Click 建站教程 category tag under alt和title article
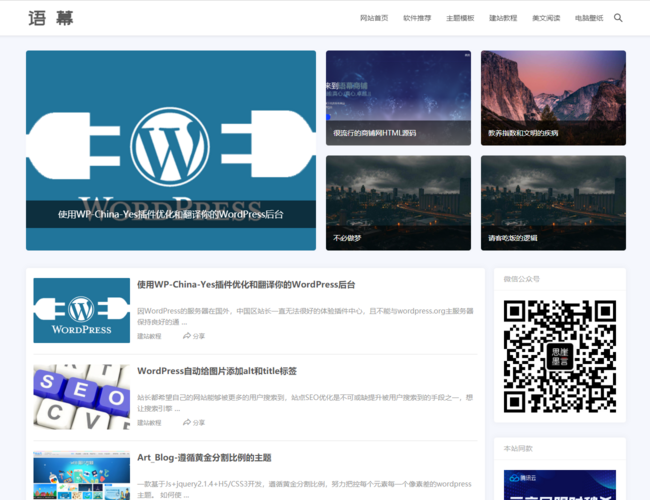The image size is (650, 500). click(149, 423)
